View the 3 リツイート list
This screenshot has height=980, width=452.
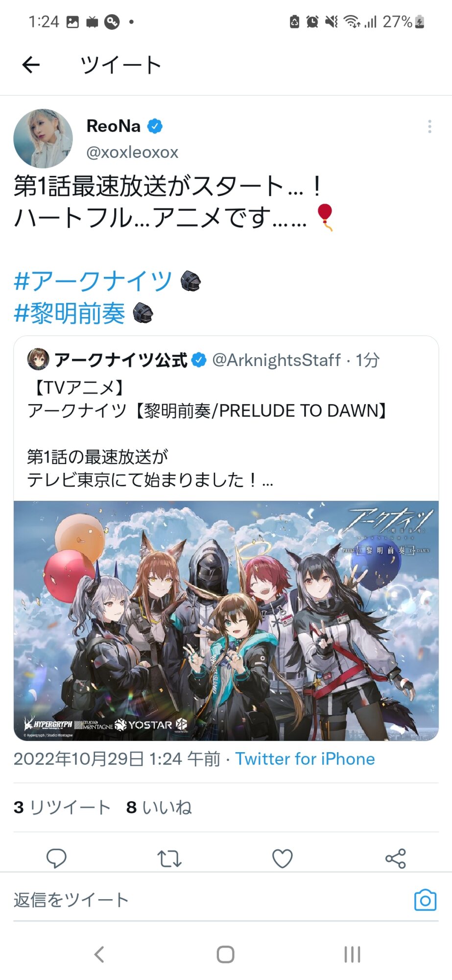click(62, 807)
